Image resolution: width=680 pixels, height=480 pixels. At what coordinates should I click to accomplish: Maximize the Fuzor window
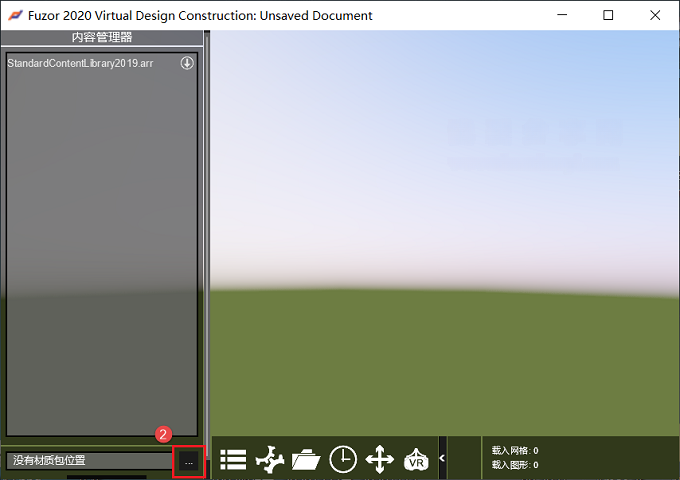pyautogui.click(x=608, y=15)
